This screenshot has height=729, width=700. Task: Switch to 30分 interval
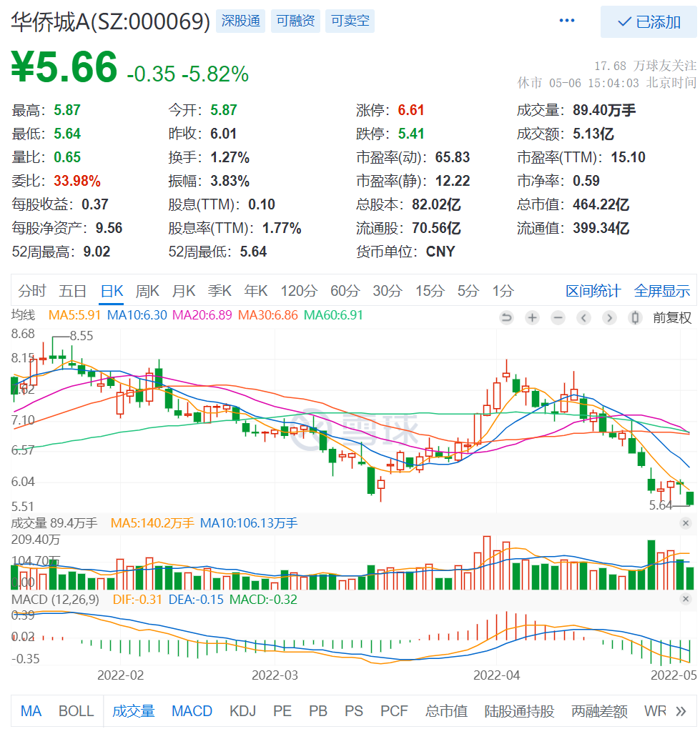tap(388, 291)
